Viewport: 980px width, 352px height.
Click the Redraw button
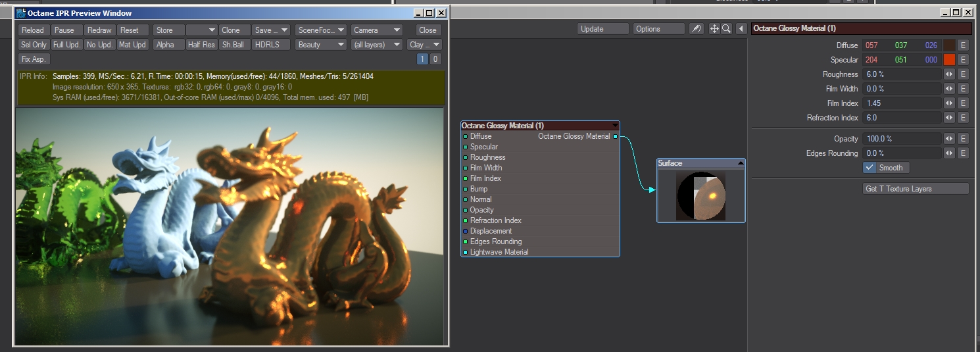(100, 30)
